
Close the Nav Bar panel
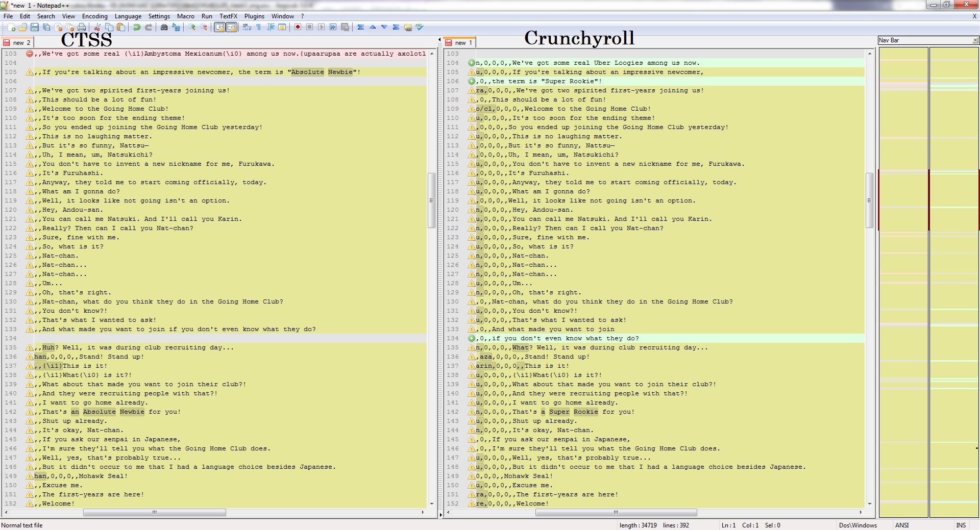[x=975, y=40]
